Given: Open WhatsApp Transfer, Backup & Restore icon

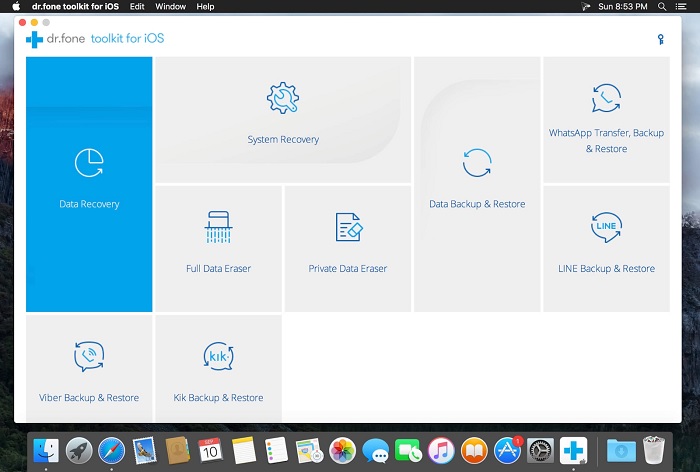Looking at the screenshot, I should 606,98.
